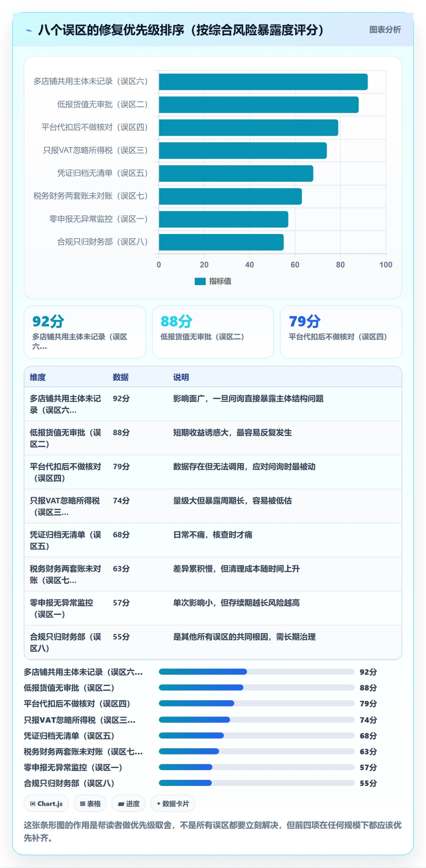Click the chart icon beside the title

29,30
